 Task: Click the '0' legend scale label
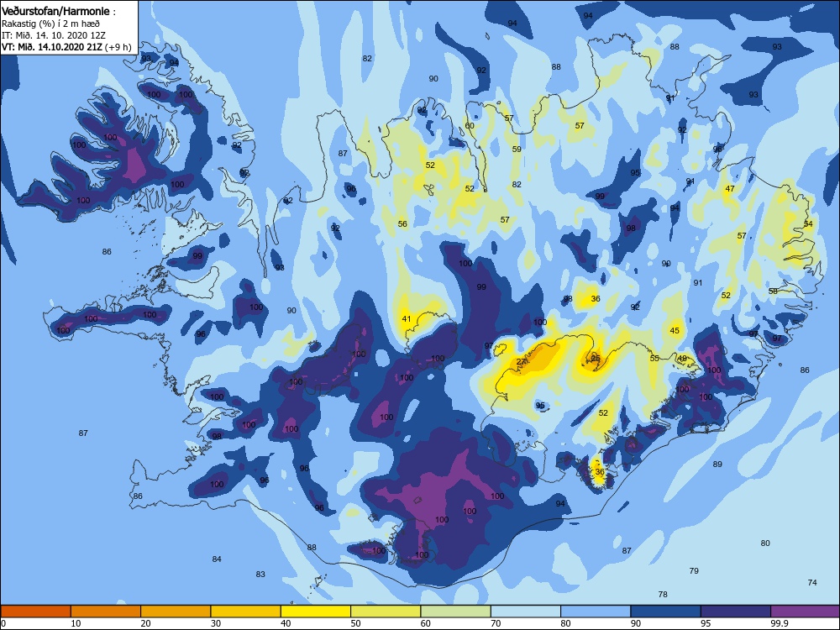(x=3, y=623)
